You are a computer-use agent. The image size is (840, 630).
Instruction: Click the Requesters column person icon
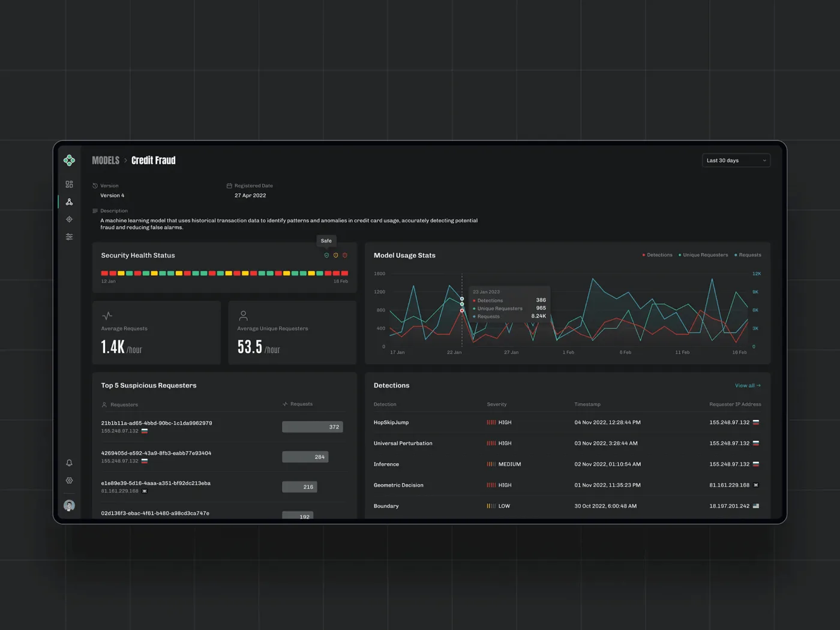[x=104, y=404]
